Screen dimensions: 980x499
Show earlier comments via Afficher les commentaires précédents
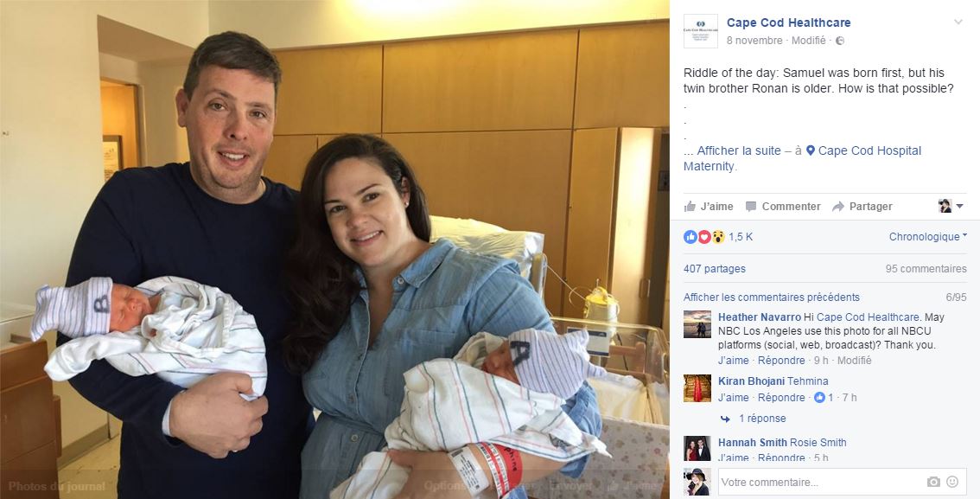point(771,297)
